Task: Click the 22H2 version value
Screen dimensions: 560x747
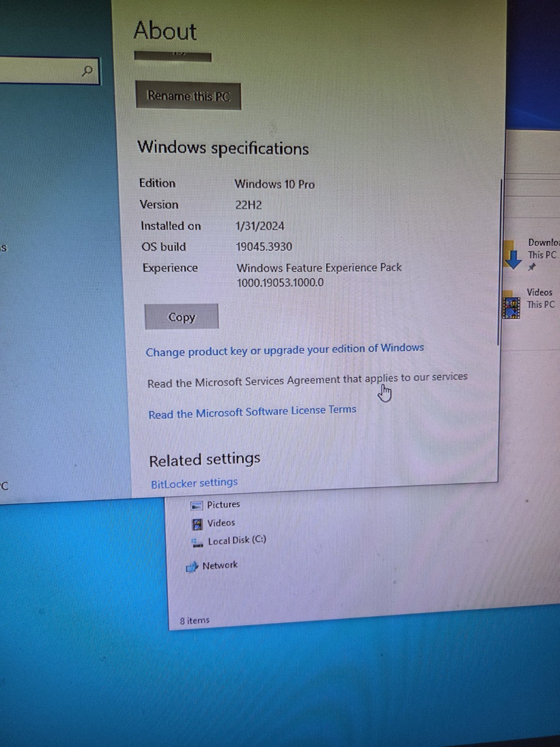Action: tap(248, 205)
